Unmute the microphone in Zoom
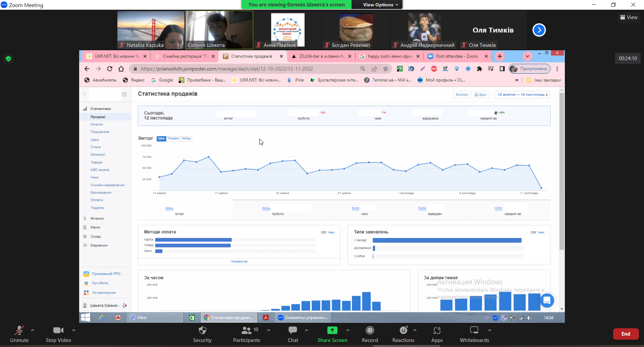This screenshot has height=347, width=644. coord(19,334)
